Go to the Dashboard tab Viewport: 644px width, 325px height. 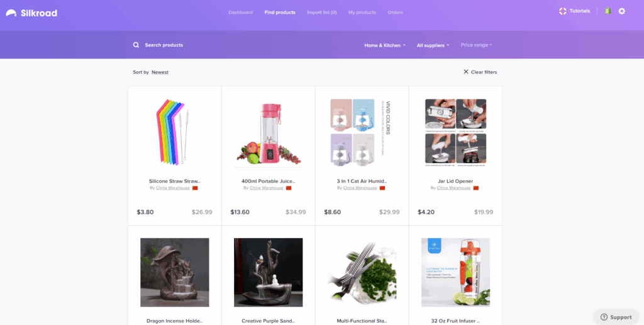tap(241, 13)
